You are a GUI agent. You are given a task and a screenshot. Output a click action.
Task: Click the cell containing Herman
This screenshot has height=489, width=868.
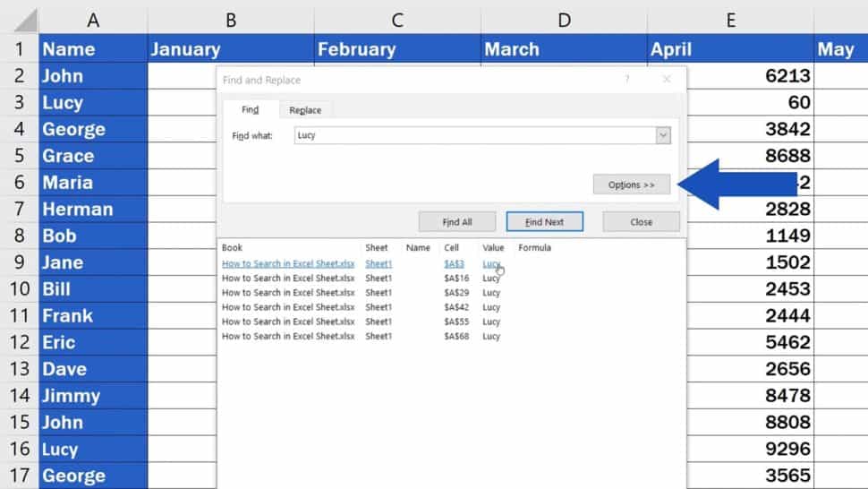(93, 210)
